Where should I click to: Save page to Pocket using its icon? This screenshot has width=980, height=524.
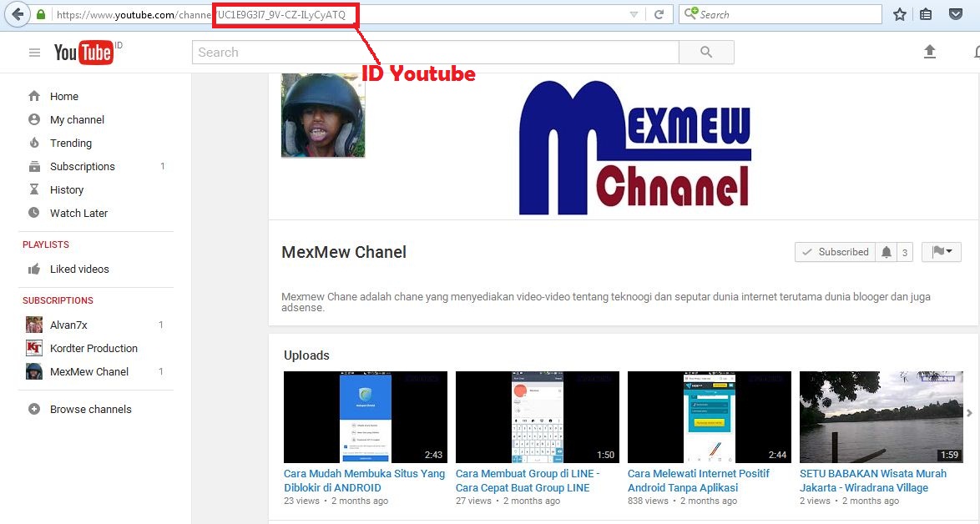coord(956,13)
